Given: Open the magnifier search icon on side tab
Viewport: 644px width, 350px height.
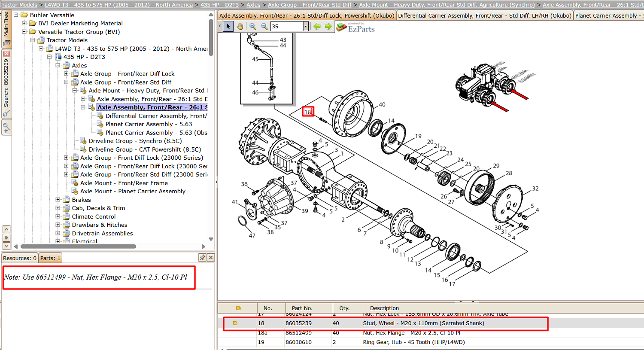Looking at the screenshot, I should 6,114.
